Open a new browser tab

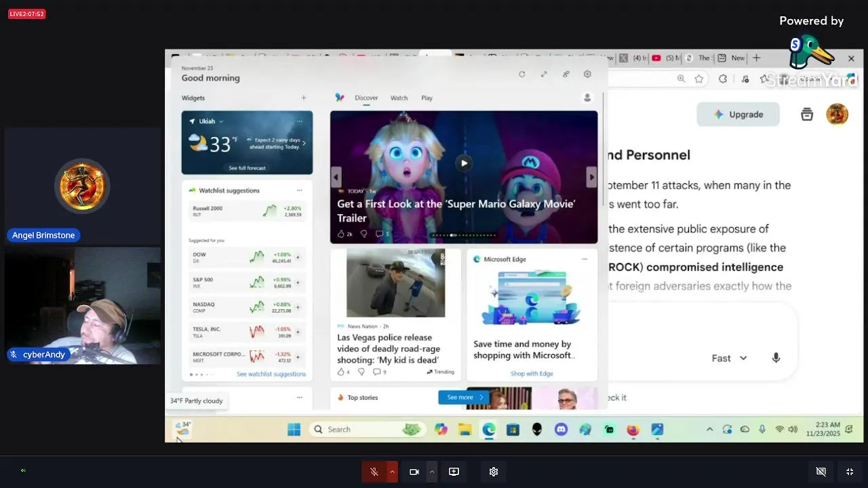tap(756, 58)
